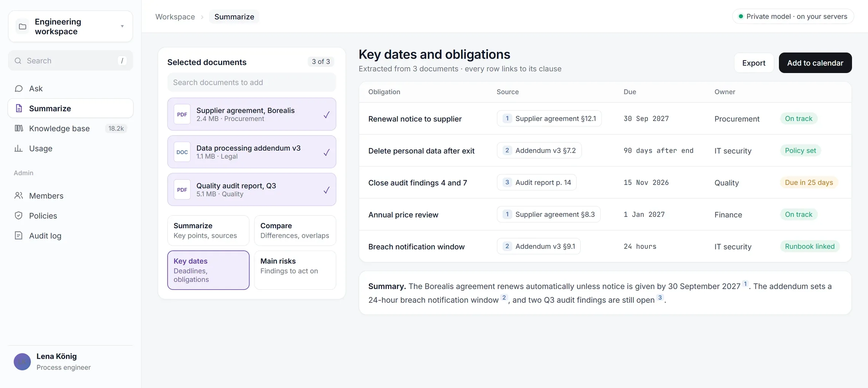This screenshot has height=388, width=868.
Task: Click the Usage bar chart icon
Action: [19, 148]
